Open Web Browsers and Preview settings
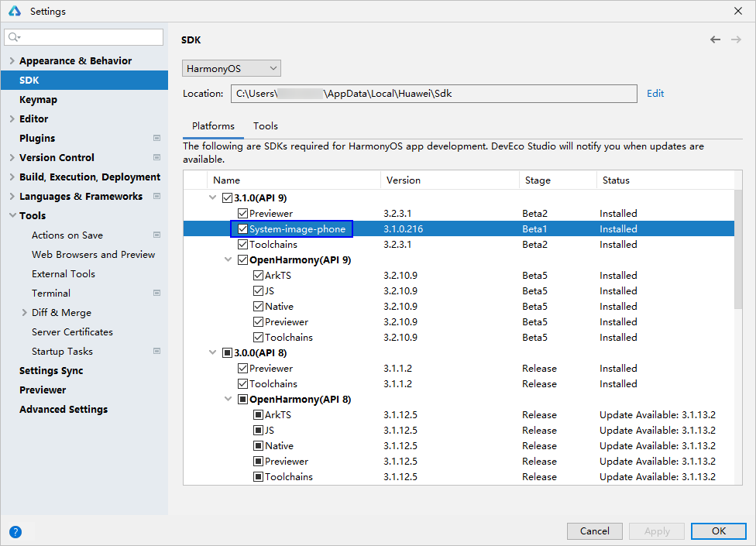The height and width of the screenshot is (546, 756). pyautogui.click(x=93, y=255)
